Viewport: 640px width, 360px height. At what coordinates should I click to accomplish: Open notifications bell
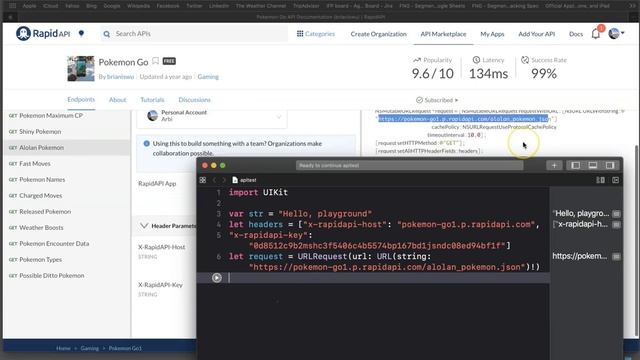coord(596,34)
